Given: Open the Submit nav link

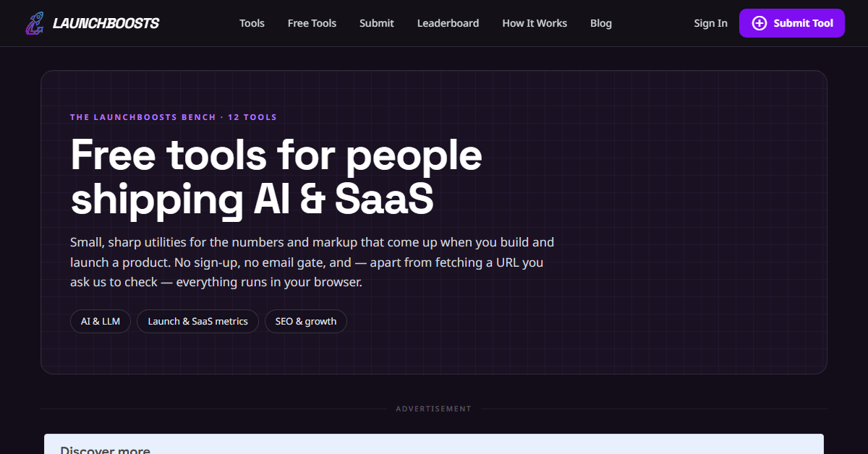Looking at the screenshot, I should pos(377,23).
